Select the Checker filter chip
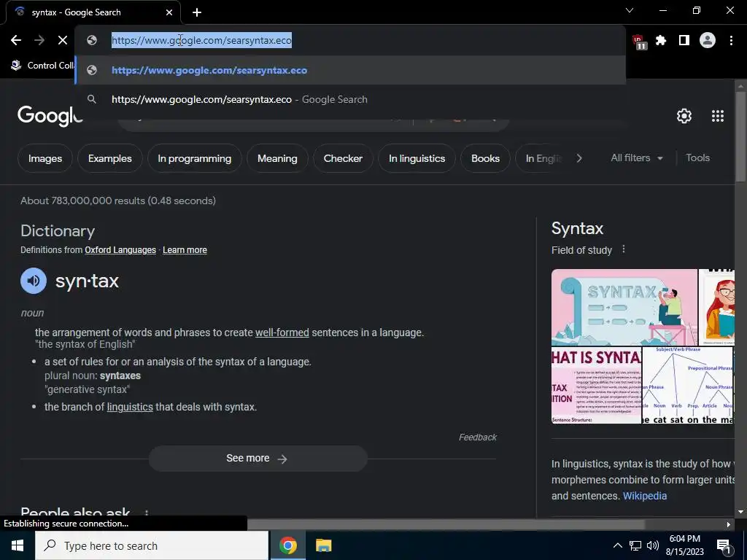 tap(343, 158)
